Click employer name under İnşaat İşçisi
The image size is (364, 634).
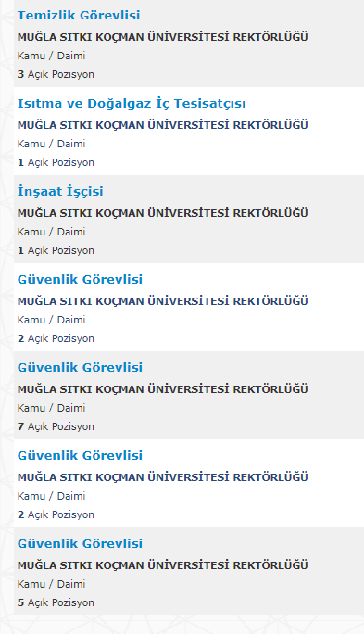[x=162, y=212]
